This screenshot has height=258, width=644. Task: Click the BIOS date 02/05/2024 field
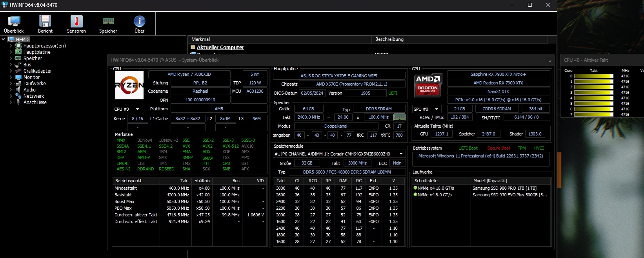[312, 93]
